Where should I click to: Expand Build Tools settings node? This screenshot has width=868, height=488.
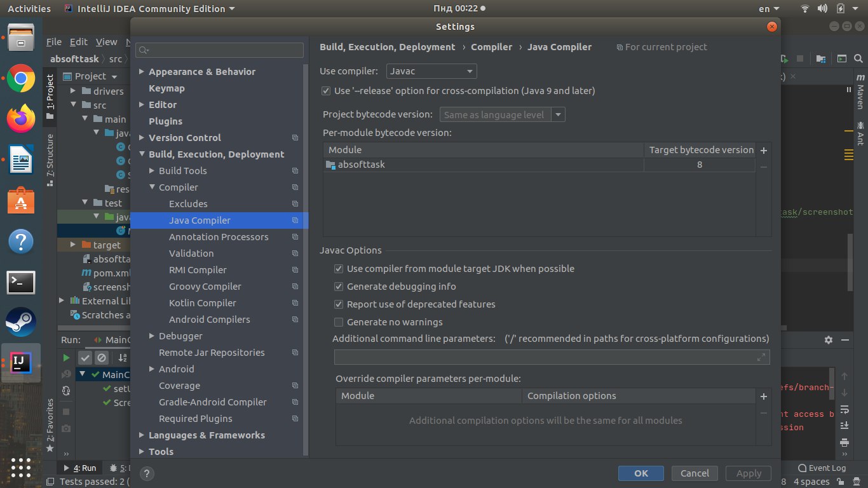click(x=152, y=171)
